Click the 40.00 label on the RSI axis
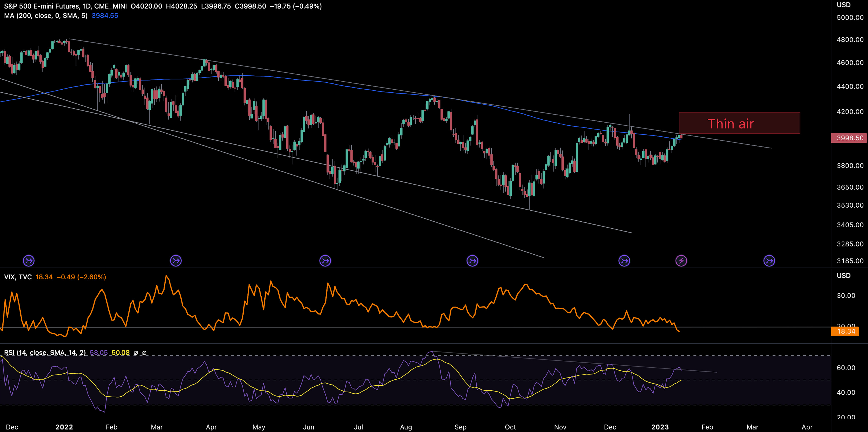The width and height of the screenshot is (868, 432). point(846,392)
